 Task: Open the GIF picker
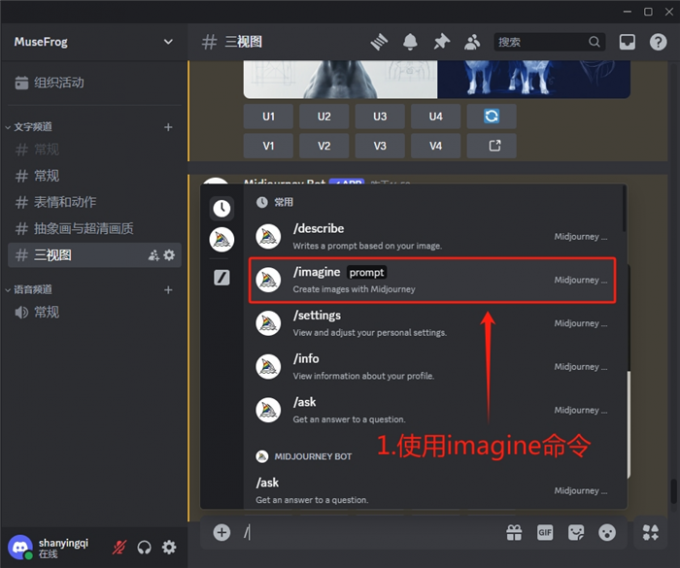(545, 532)
